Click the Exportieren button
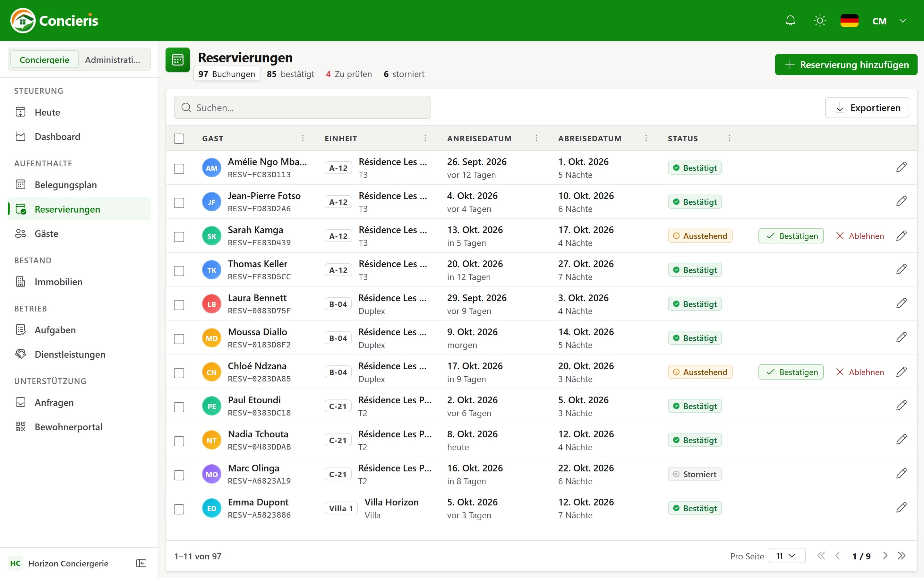 pyautogui.click(x=867, y=108)
